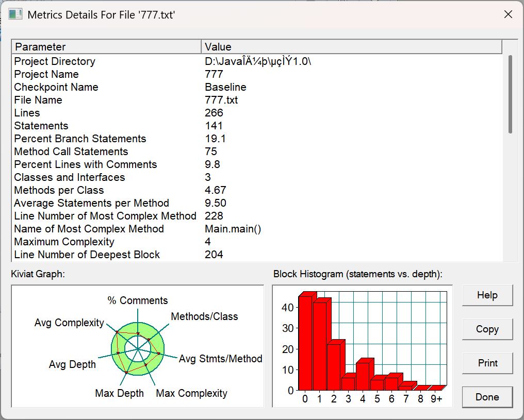Click Done to dismiss dialog
Image resolution: width=524 pixels, height=420 pixels.
click(487, 397)
